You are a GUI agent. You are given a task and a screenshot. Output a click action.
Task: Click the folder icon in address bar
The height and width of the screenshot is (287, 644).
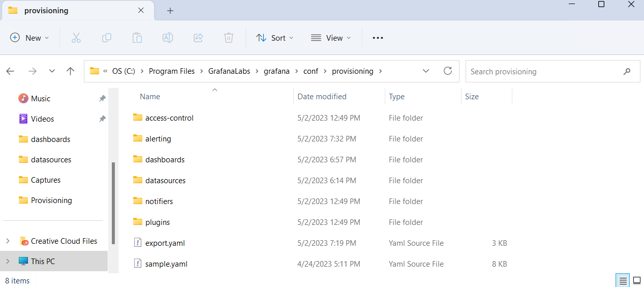94,71
